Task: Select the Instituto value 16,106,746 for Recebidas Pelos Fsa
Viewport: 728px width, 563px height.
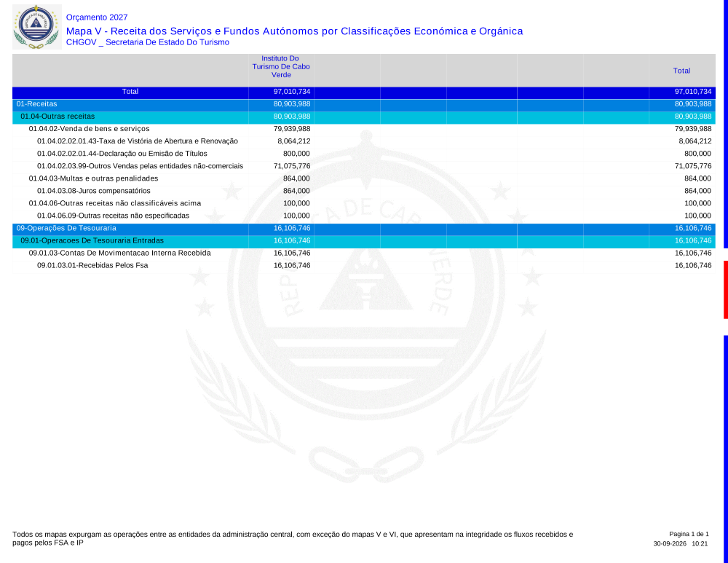Action: (x=292, y=265)
